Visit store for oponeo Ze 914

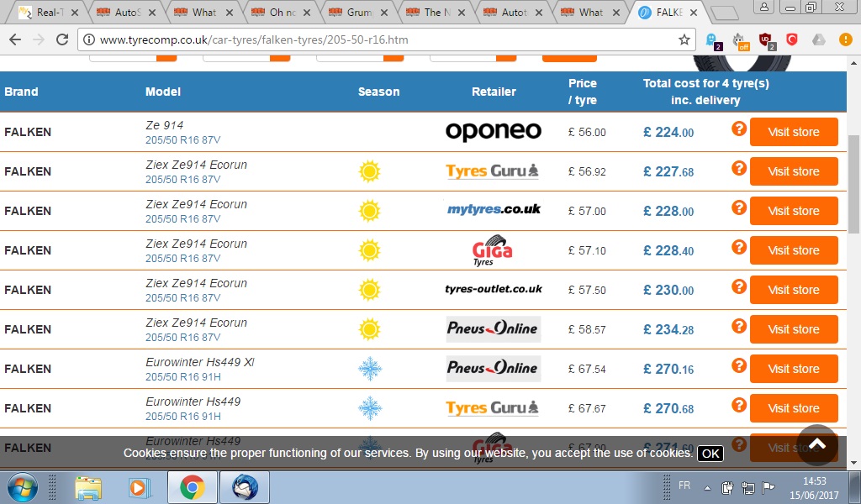(x=794, y=132)
